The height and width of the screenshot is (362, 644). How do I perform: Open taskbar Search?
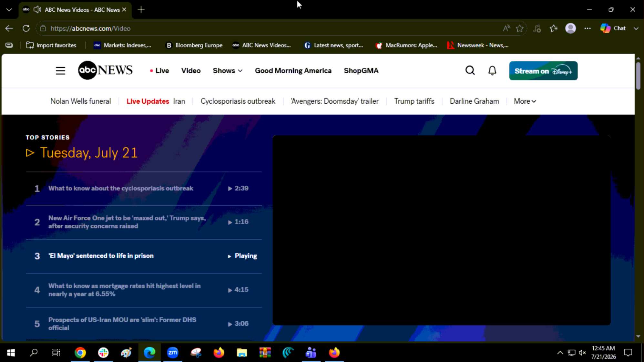click(x=34, y=353)
